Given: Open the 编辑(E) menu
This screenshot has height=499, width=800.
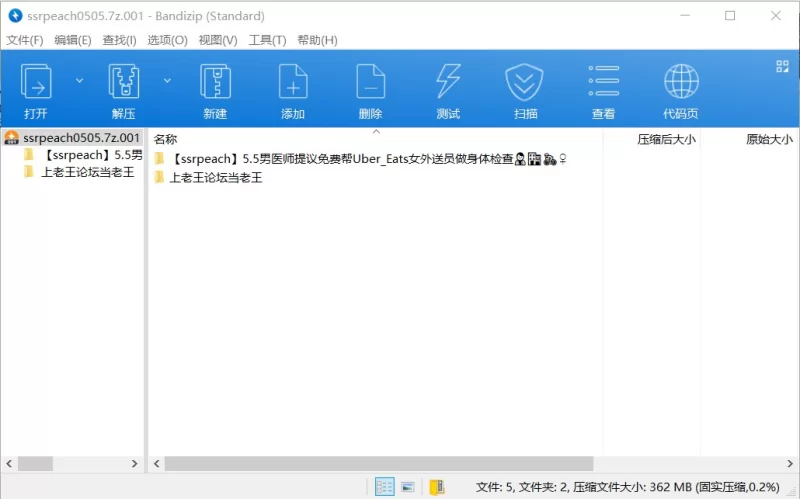Looking at the screenshot, I should (72, 40).
